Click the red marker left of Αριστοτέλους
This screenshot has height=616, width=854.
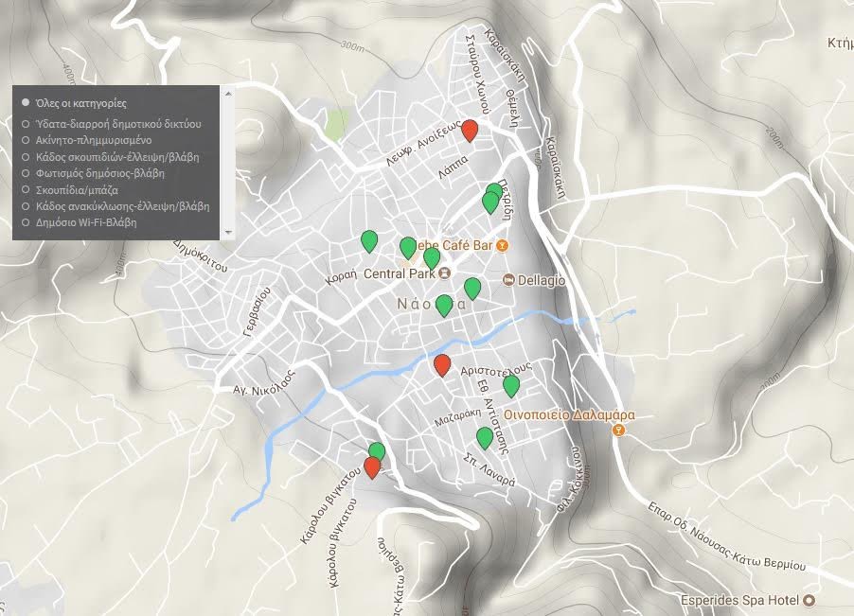click(442, 365)
